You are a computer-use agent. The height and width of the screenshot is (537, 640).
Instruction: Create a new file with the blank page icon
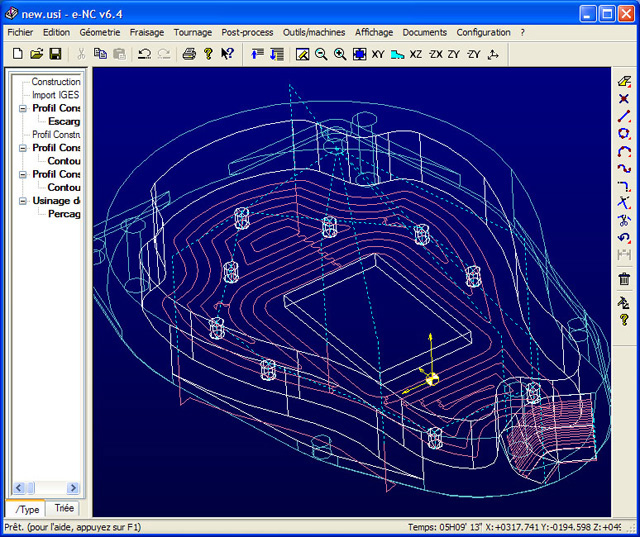(x=18, y=54)
